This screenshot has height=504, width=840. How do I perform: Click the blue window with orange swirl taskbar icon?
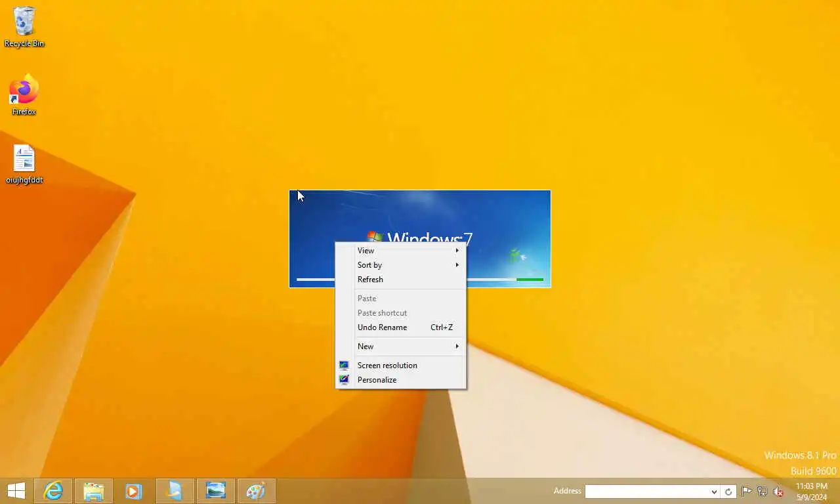pyautogui.click(x=175, y=491)
